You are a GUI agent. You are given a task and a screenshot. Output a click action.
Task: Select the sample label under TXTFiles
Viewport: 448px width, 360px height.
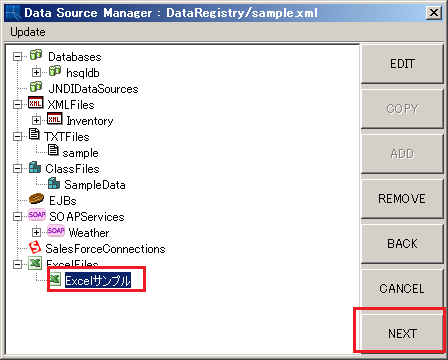(80, 153)
